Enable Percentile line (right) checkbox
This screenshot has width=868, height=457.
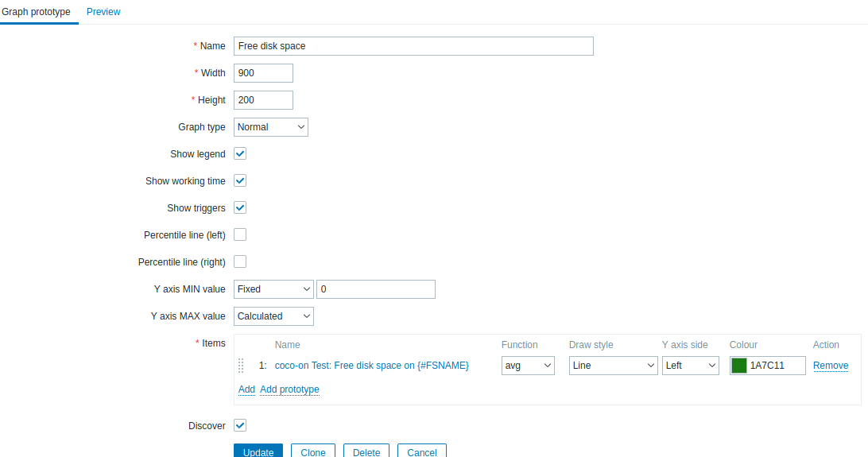tap(240, 261)
